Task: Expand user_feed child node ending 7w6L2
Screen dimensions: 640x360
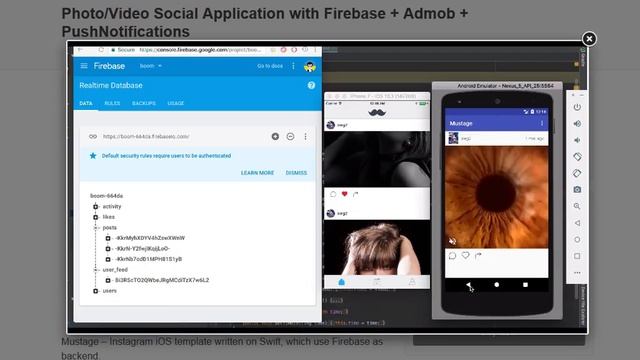Action: 108,280
